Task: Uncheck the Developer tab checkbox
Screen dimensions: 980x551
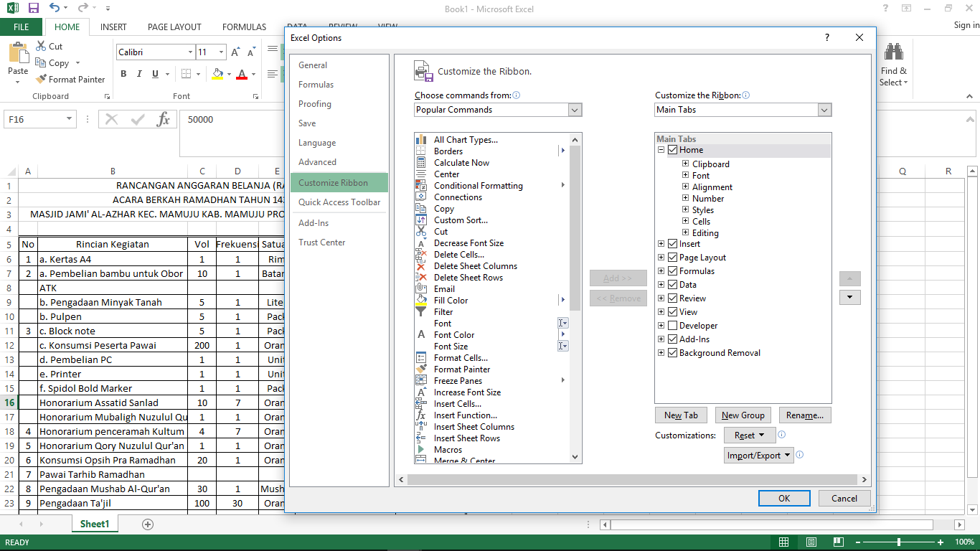Action: [672, 325]
